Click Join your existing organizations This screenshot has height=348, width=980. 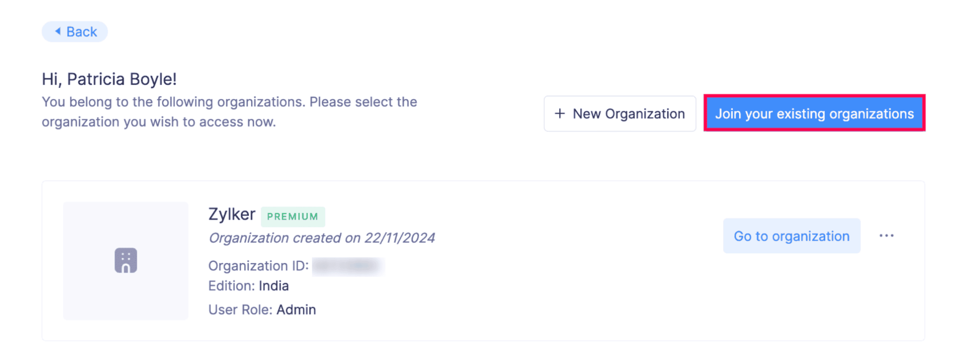(x=814, y=114)
